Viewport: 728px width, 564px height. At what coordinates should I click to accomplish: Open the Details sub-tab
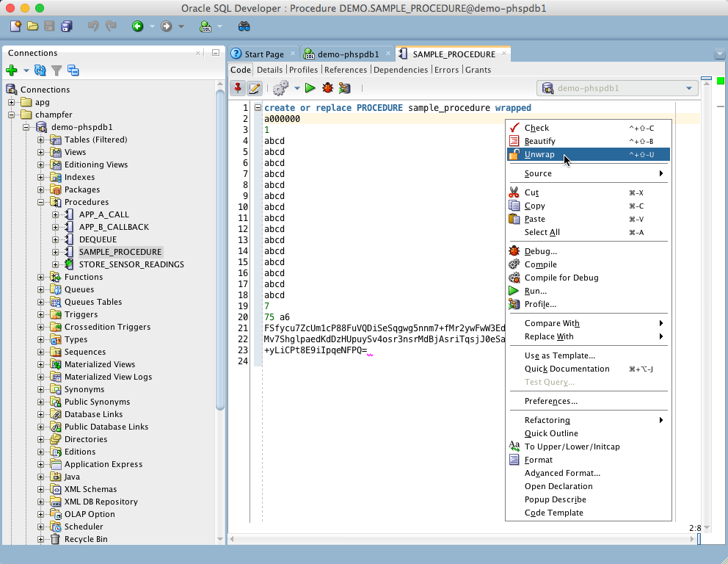click(x=270, y=70)
